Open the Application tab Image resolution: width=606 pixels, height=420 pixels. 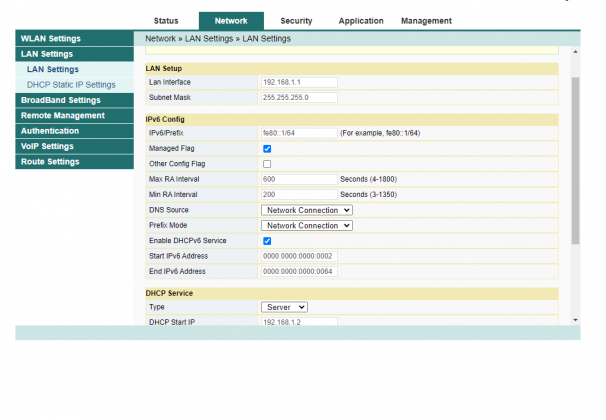[361, 20]
